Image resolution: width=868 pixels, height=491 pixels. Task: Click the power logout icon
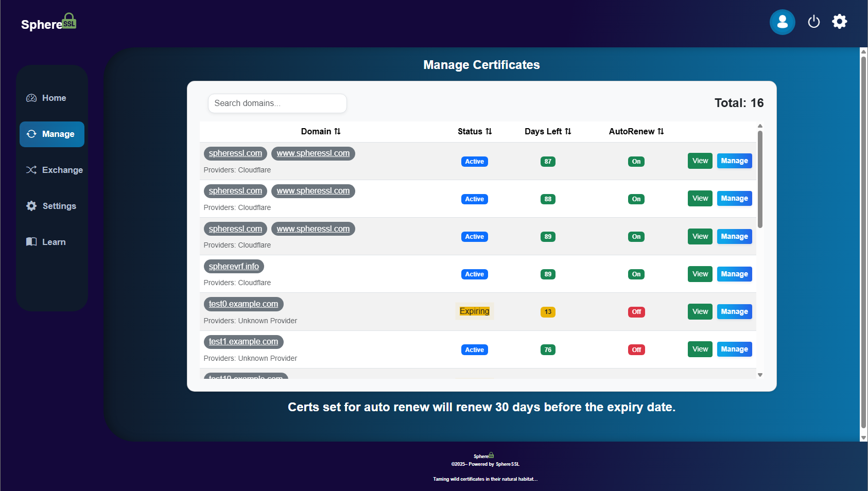click(x=813, y=22)
